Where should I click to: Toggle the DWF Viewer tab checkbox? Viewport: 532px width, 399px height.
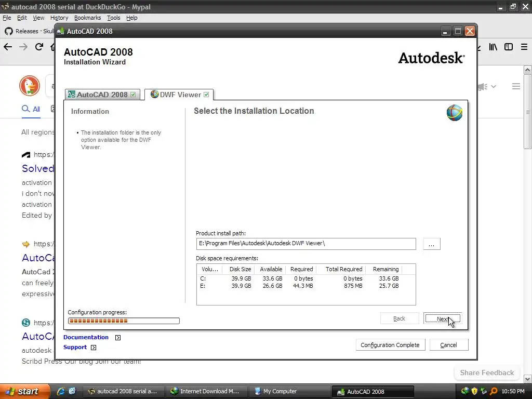click(206, 95)
